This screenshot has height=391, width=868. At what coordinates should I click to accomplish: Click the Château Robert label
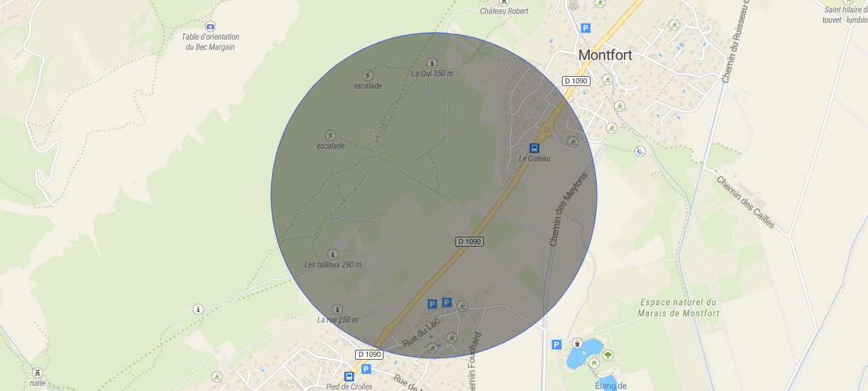504,11
